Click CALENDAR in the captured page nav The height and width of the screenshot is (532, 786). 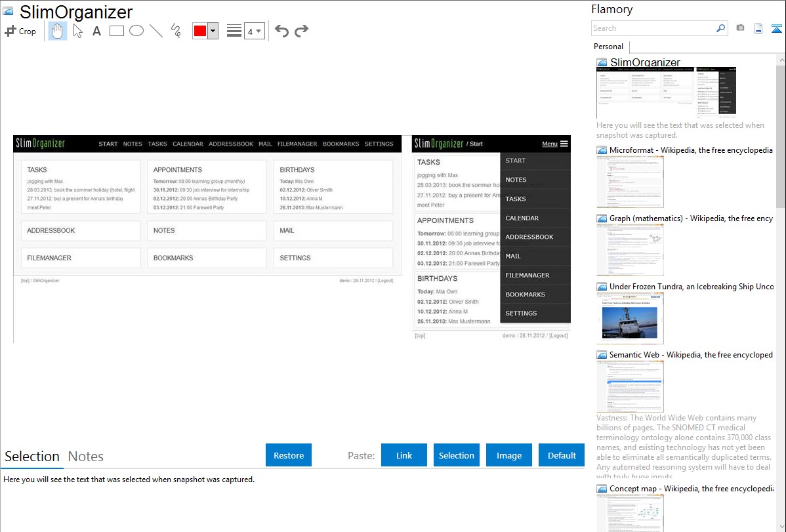tap(188, 144)
